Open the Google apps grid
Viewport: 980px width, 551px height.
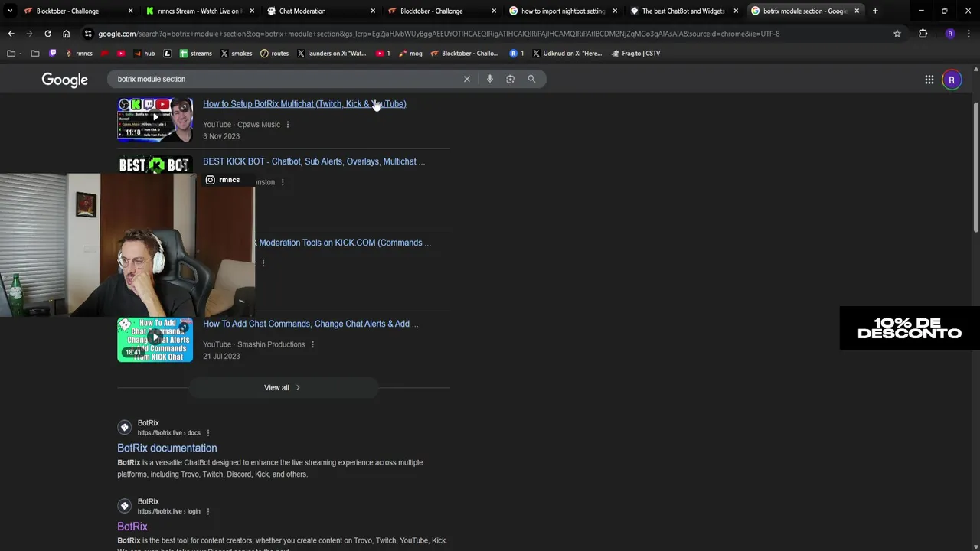[929, 80]
